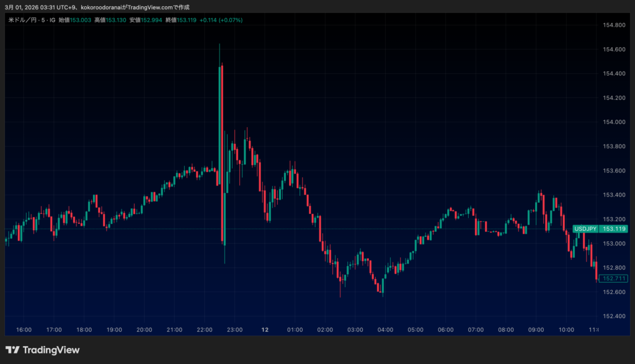Viewport: 635px width, 364px height.
Task: Click the 152.400 price axis label
Action: click(x=613, y=316)
